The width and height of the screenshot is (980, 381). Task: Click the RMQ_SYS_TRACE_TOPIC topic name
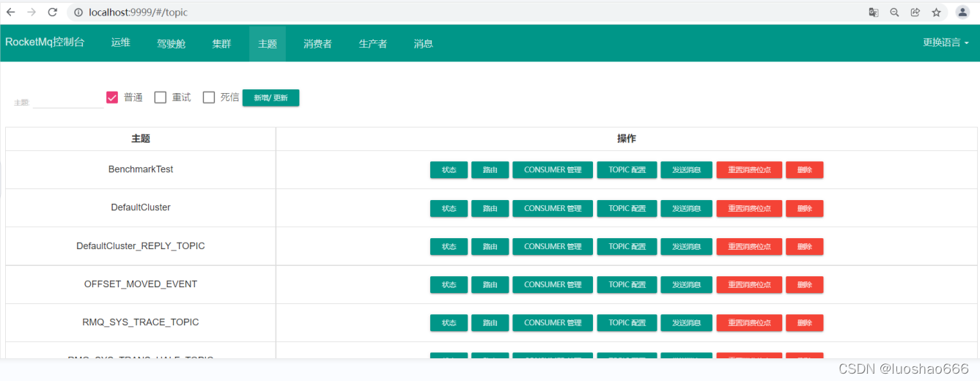pos(141,322)
